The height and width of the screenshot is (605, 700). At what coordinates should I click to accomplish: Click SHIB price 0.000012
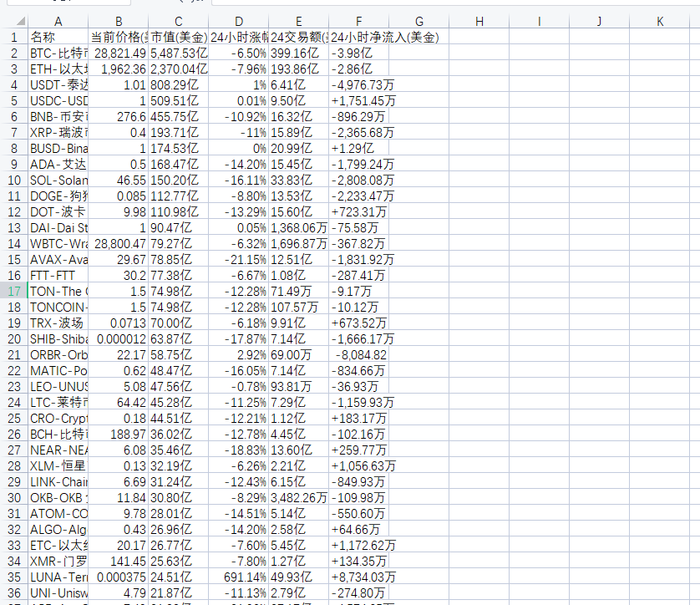(119, 339)
